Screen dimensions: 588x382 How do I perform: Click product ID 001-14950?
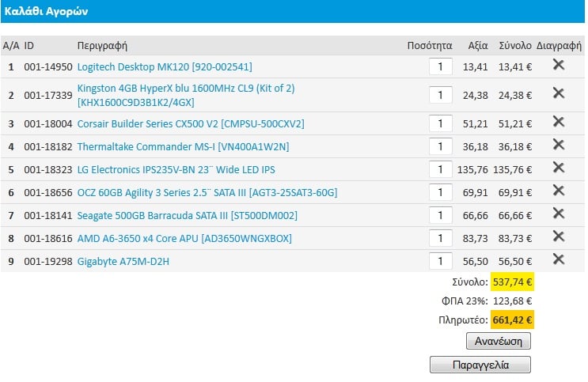[x=48, y=66]
